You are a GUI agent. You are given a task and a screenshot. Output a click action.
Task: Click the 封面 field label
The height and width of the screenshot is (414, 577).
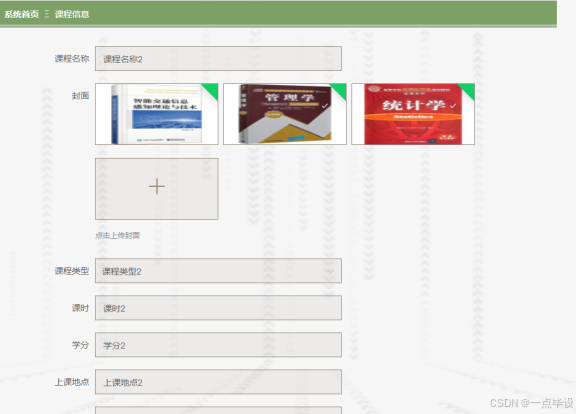pyautogui.click(x=80, y=96)
